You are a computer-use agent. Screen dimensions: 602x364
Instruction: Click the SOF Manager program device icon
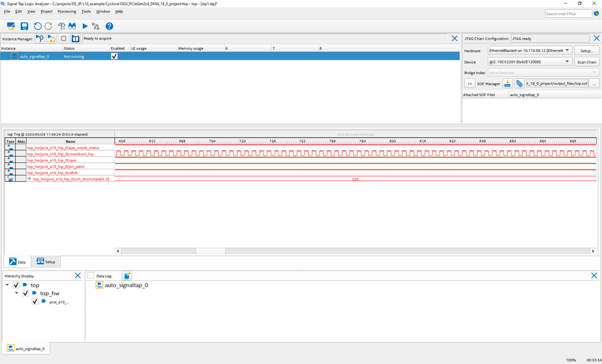[x=507, y=83]
